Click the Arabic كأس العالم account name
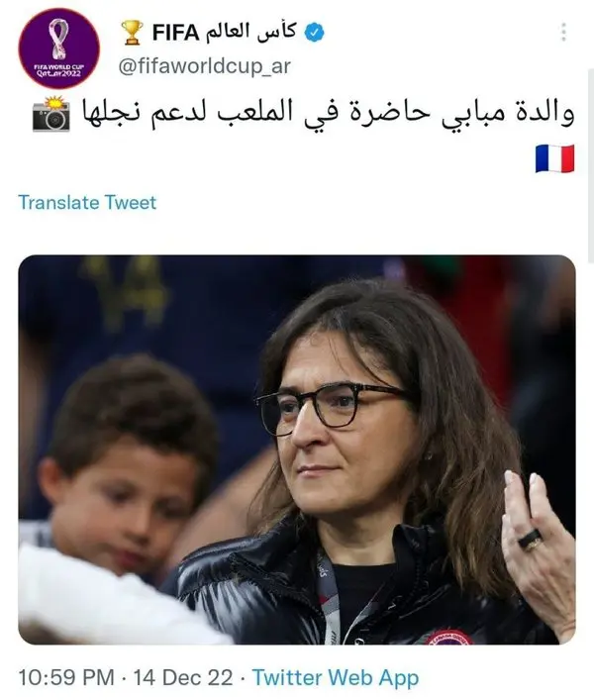Viewport: 594px width, 700px height. pos(250,32)
